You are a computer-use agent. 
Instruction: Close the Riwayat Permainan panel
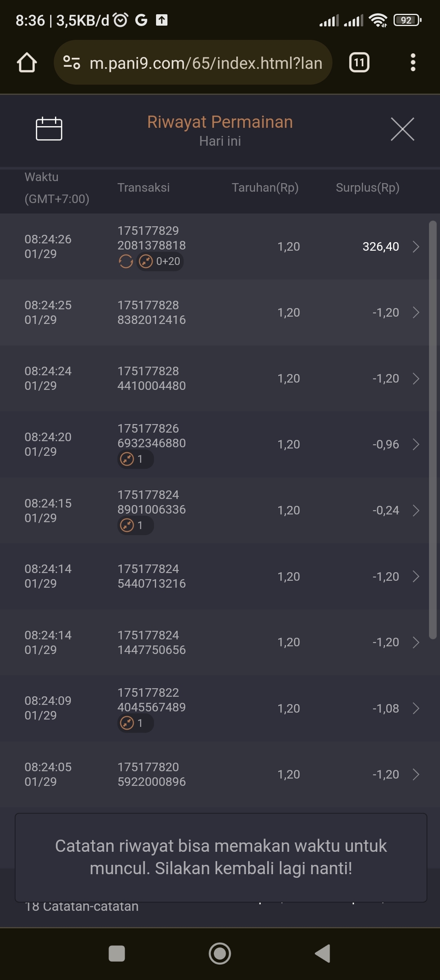(402, 129)
